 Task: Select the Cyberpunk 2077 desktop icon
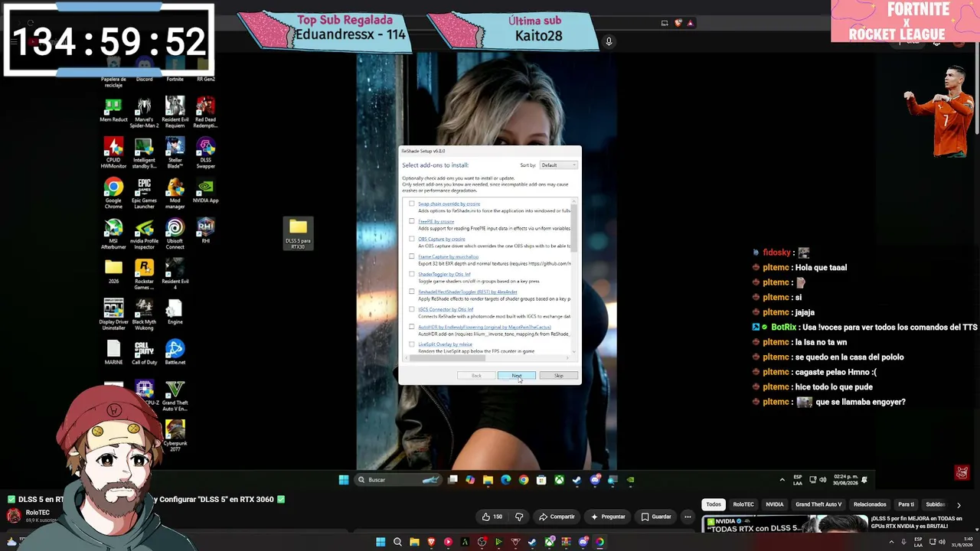tap(175, 436)
